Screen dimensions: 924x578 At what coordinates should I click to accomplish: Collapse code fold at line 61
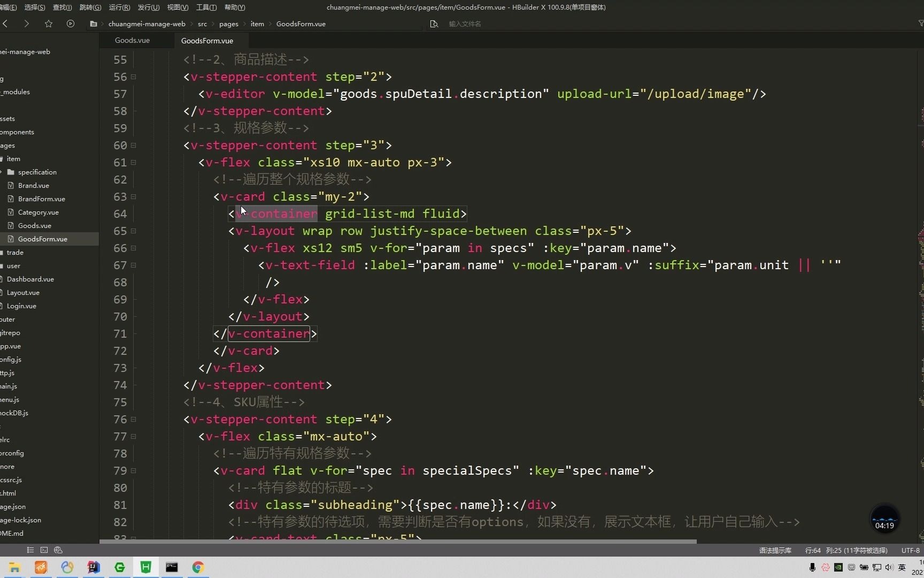point(134,162)
